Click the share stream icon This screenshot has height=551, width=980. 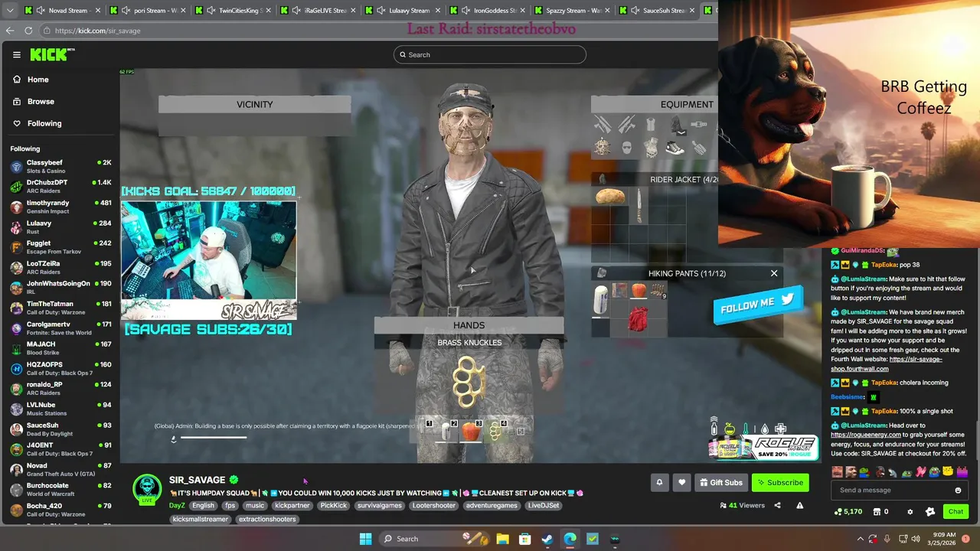(777, 505)
